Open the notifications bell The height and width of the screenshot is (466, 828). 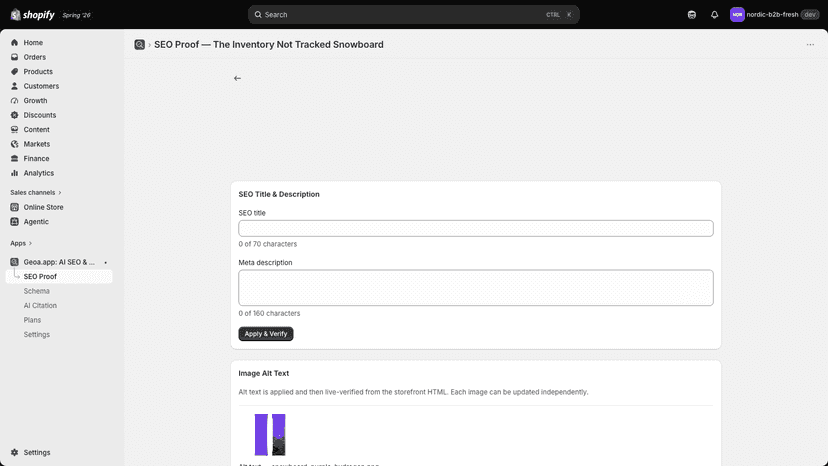click(714, 15)
